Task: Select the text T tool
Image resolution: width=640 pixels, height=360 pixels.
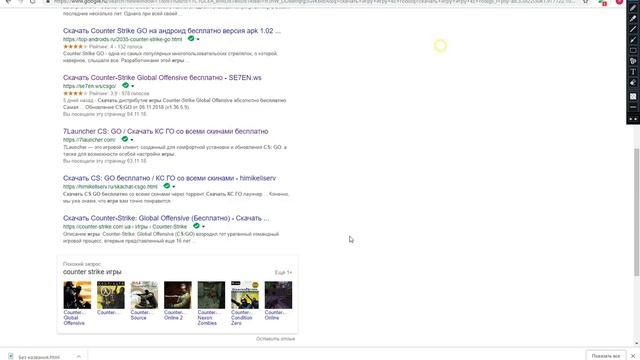Action: click(633, 72)
